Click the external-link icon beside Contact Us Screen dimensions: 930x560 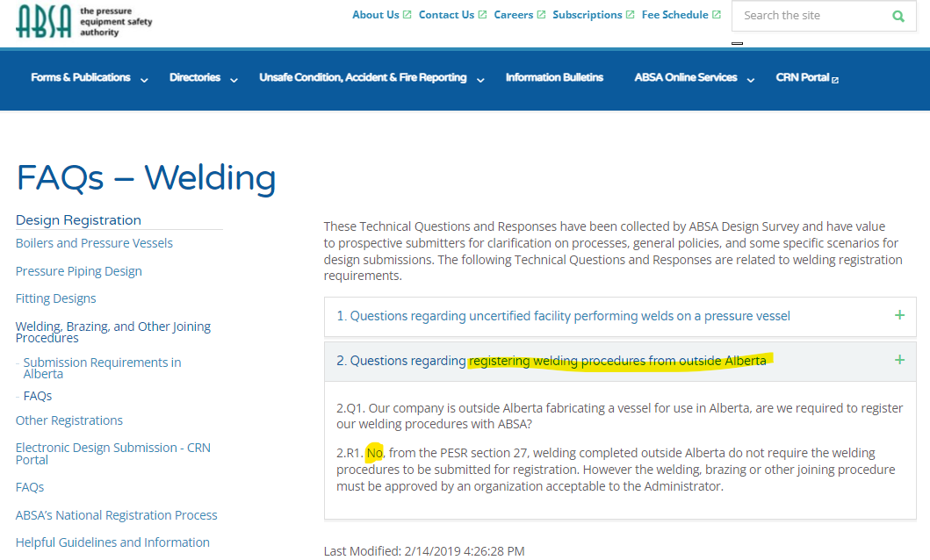(x=482, y=15)
